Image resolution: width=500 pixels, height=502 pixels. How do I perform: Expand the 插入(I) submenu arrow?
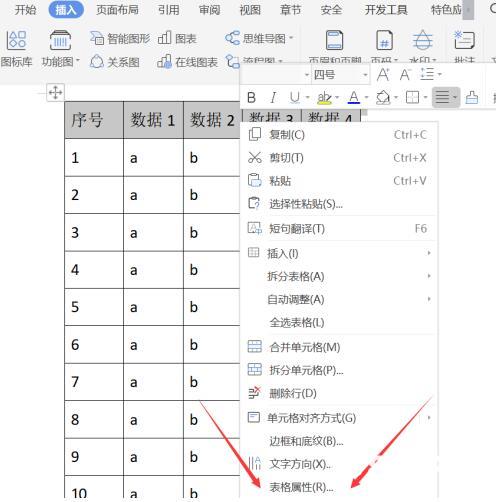(429, 253)
